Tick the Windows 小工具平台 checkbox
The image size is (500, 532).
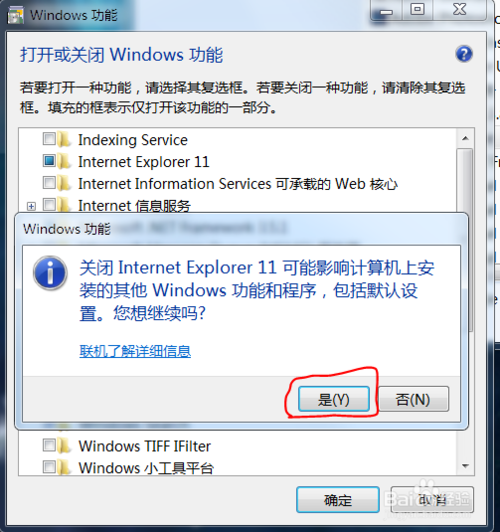(49, 467)
